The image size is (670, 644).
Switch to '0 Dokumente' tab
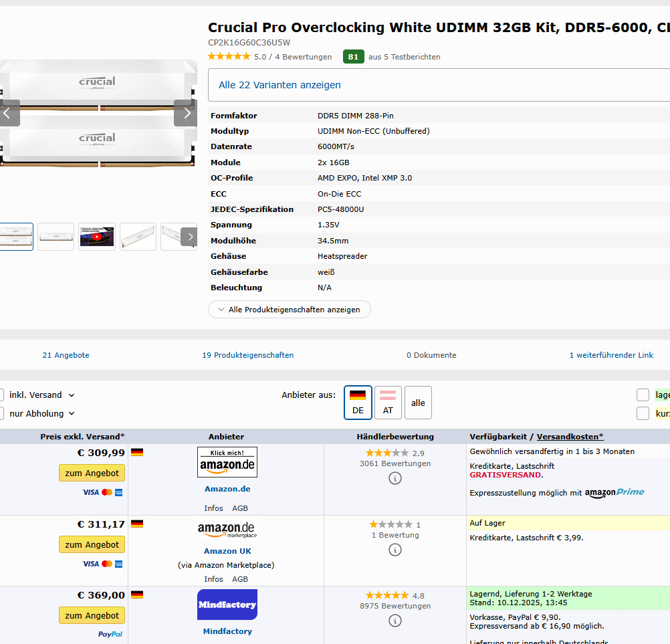(431, 355)
